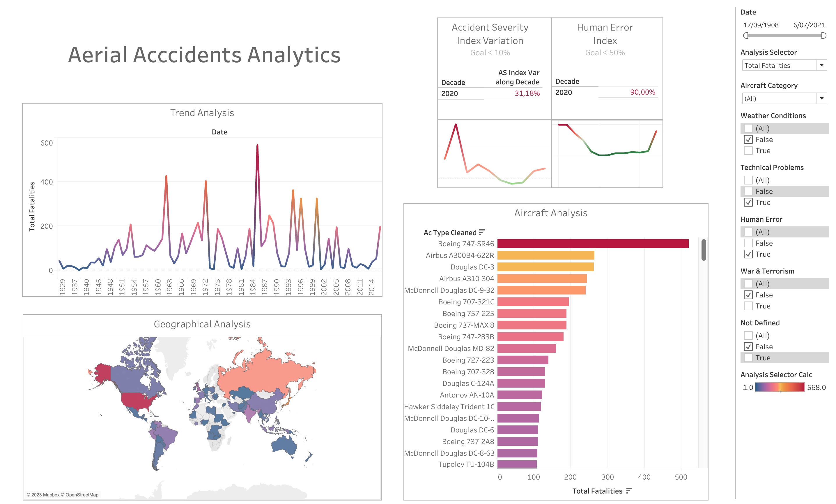Click the Date slider right handle
836x504 pixels.
[823, 36]
